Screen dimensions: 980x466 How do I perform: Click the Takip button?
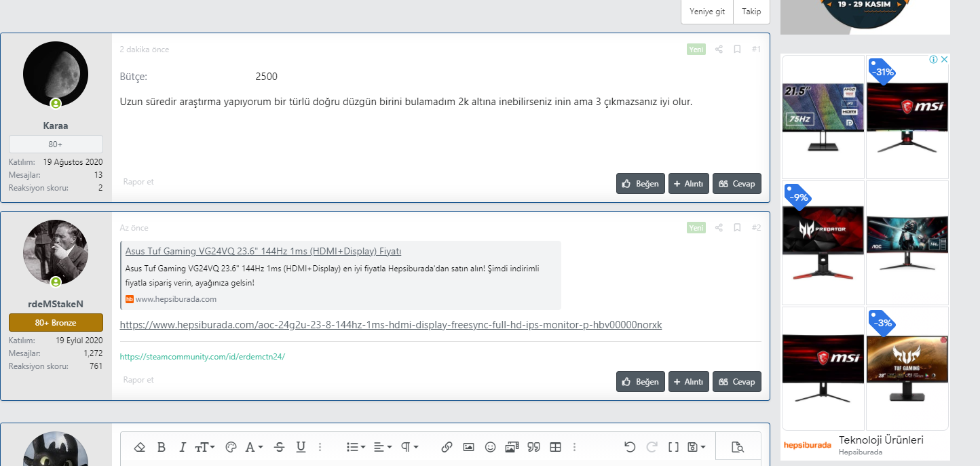tap(751, 12)
